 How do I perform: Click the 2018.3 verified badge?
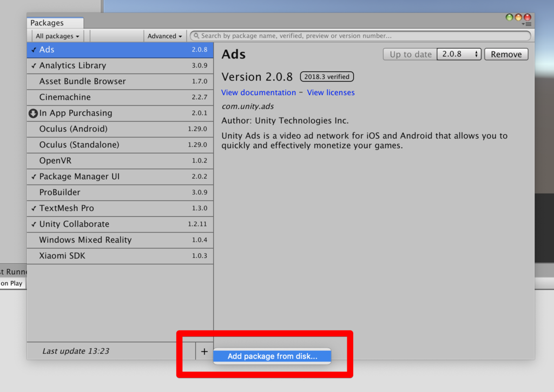click(x=327, y=77)
